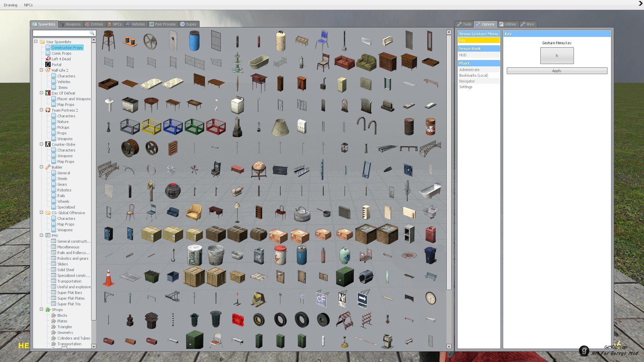Viewport: 644px width, 362px height.
Task: Collapse the SProps tree node
Action: [x=42, y=309]
